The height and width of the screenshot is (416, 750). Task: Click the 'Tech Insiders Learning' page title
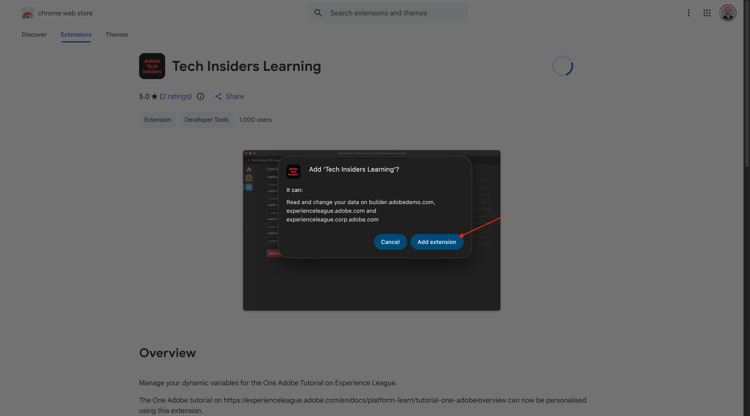(246, 66)
